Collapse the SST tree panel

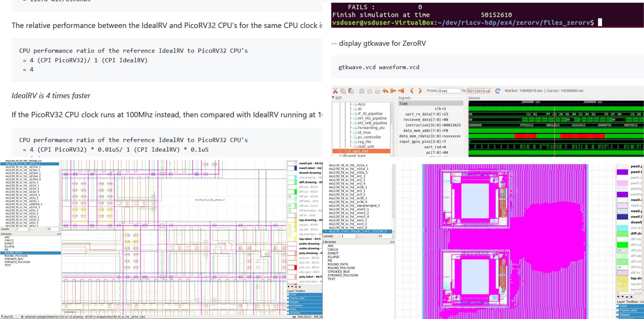[x=333, y=98]
